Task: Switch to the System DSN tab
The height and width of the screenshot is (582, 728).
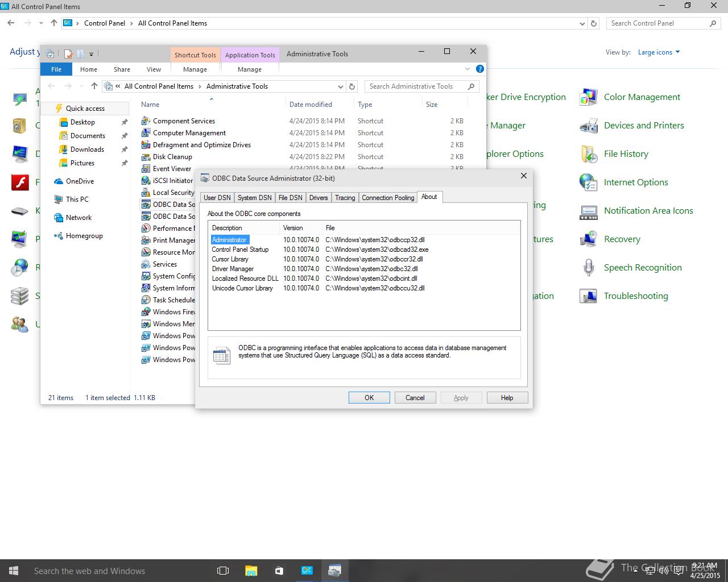Action: [254, 198]
